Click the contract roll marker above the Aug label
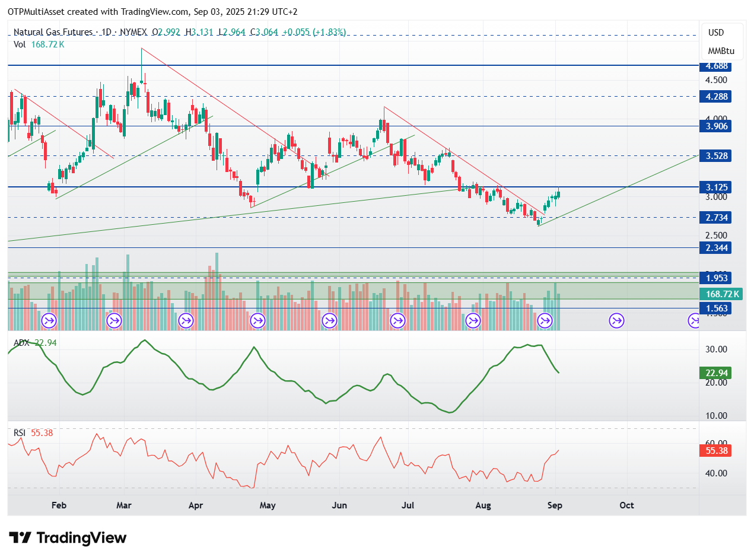The height and width of the screenshot is (560, 754). 473,321
